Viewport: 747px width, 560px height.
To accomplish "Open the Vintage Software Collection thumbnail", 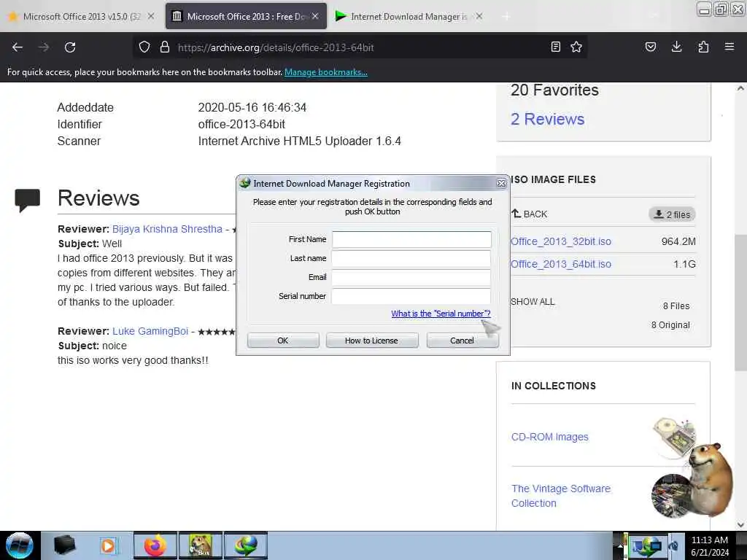I will pyautogui.click(x=672, y=496).
